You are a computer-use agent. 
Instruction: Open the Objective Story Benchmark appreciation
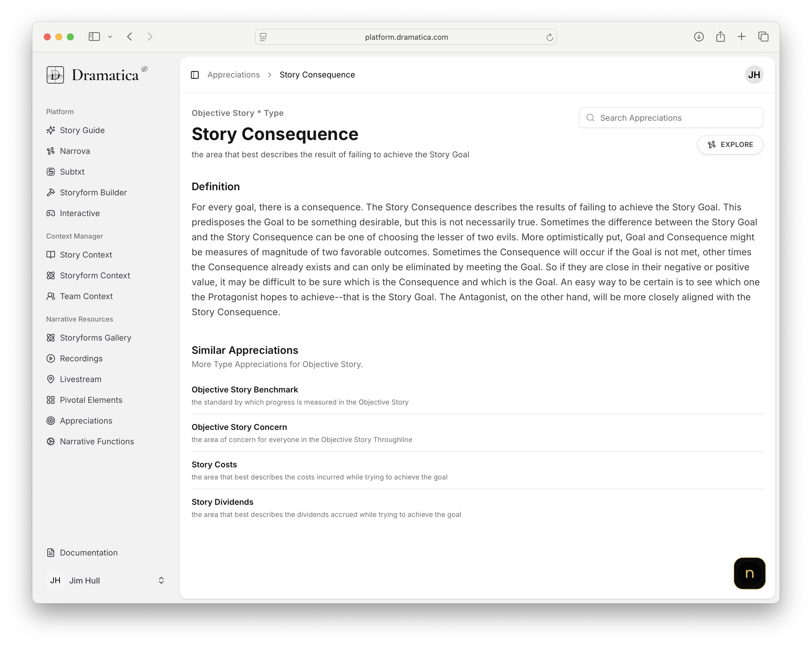[244, 390]
